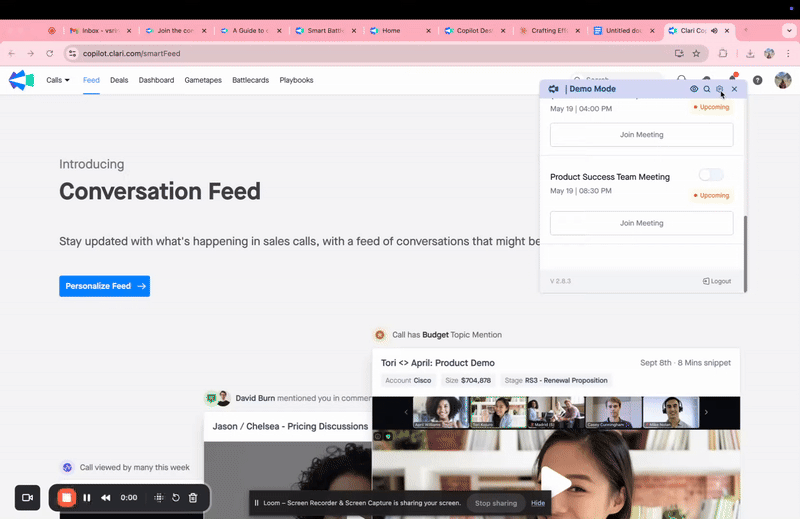Toggle the eye visibility icon in Demo Mode panel

694,89
